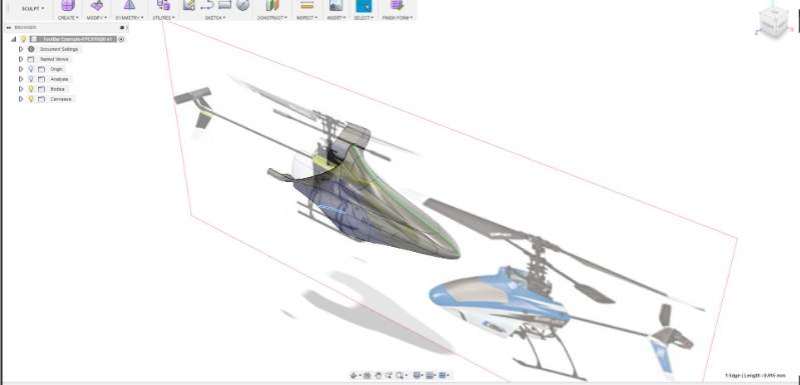Select the Modify Edit Form icon

[x=96, y=5]
